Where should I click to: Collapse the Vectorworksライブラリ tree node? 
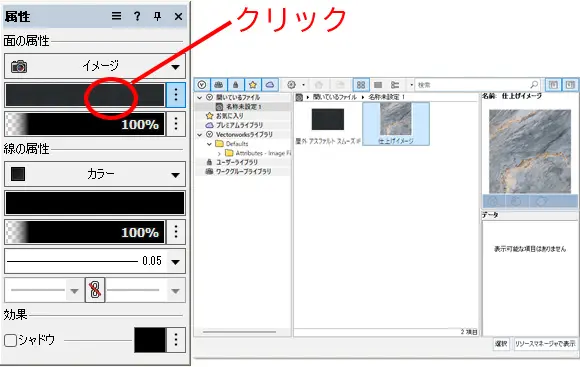tap(200, 135)
